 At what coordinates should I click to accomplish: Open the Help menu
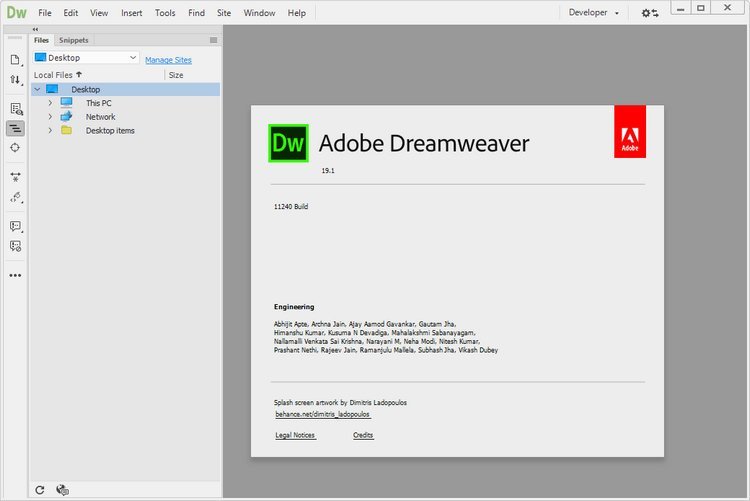point(297,13)
